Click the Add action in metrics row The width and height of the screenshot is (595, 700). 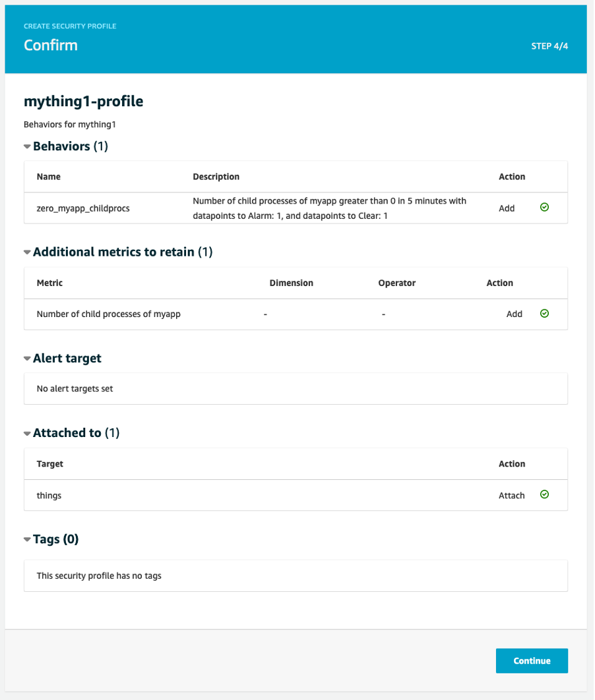515,314
